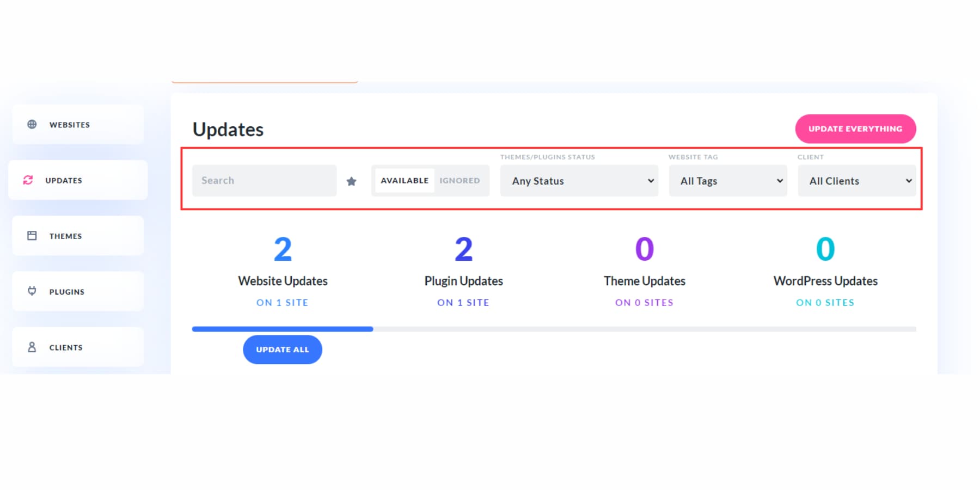This screenshot has width=980, height=490.
Task: Open the Themes/Plugins Status dropdown
Action: pos(579,181)
